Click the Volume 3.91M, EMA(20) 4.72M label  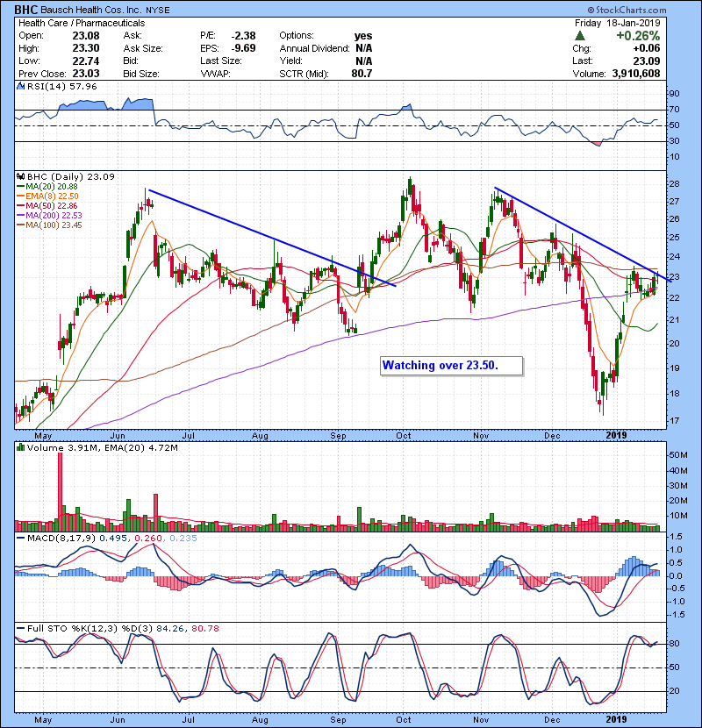click(x=102, y=447)
